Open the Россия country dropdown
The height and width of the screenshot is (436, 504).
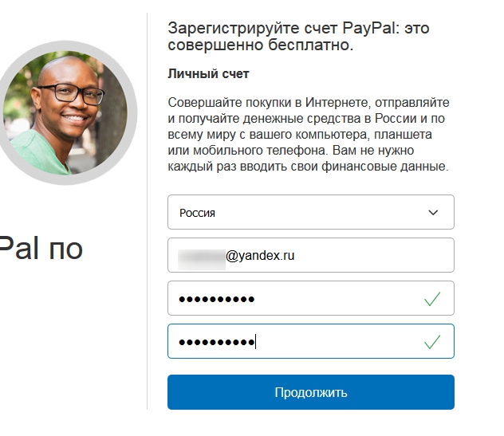point(310,212)
